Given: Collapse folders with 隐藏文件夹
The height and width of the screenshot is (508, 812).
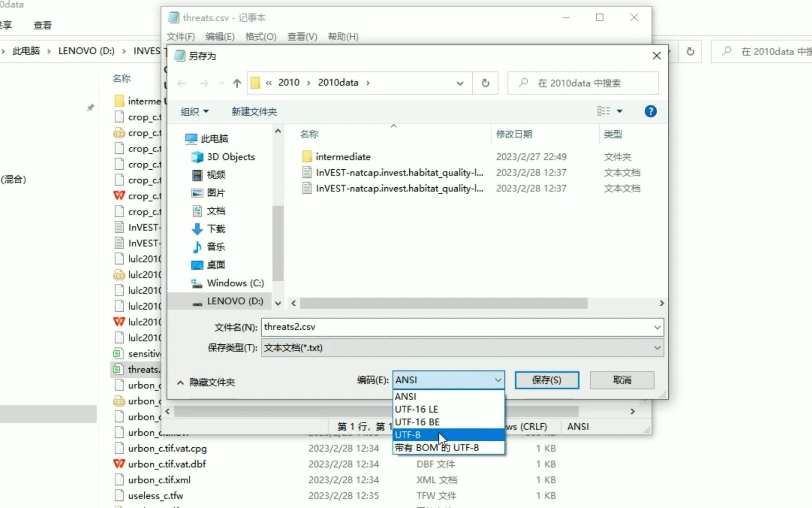Looking at the screenshot, I should pos(206,382).
